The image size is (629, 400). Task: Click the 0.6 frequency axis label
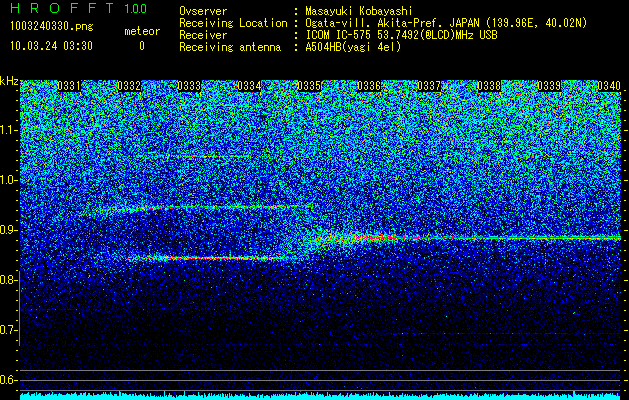[8, 380]
